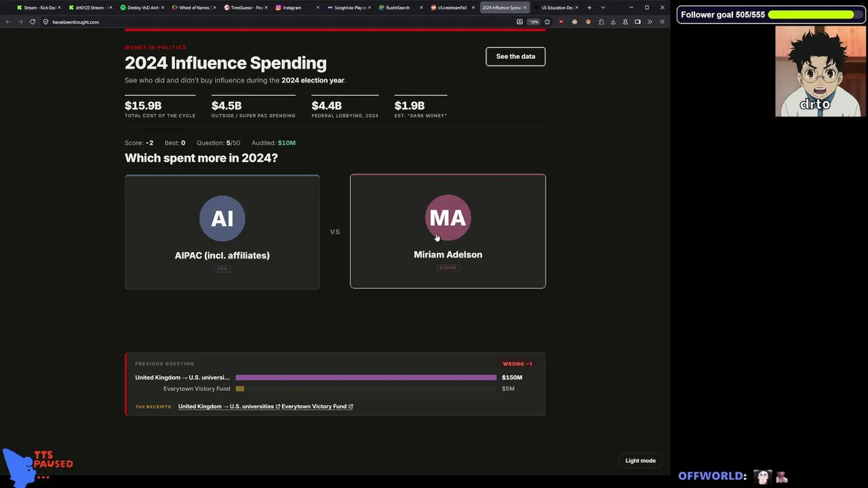Go back with the browser back arrow
Screen dimensions: 868x488
[8, 22]
